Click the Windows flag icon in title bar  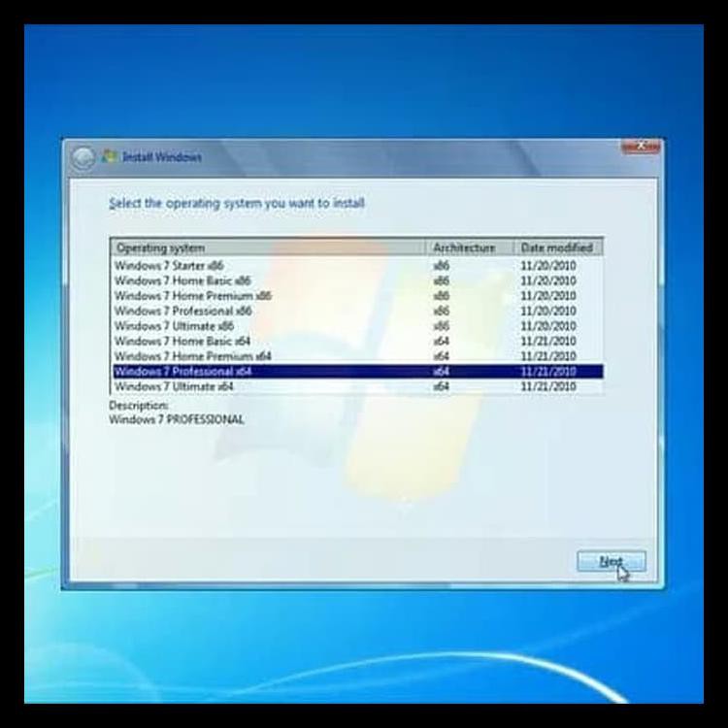click(110, 156)
